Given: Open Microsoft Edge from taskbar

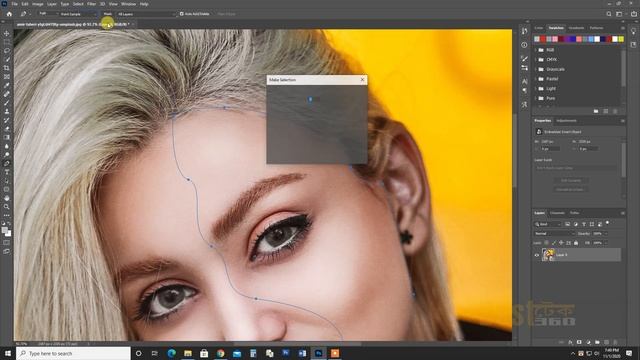Looking at the screenshot, I should click(171, 353).
